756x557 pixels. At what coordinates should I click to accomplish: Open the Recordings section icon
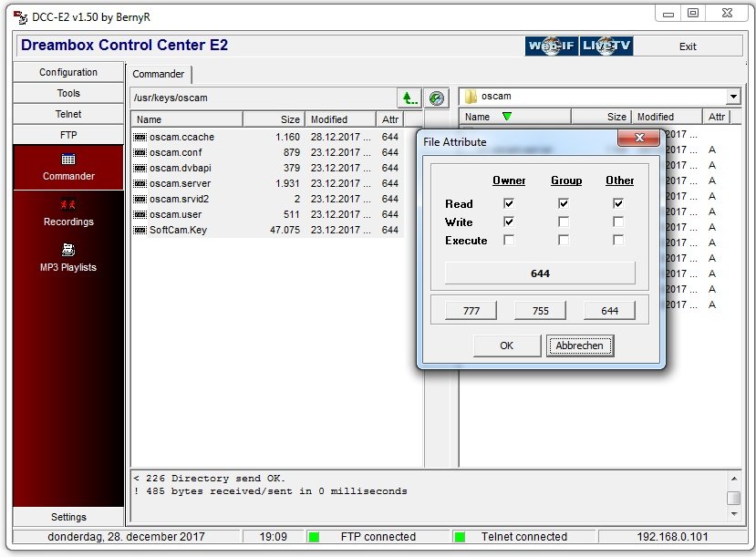(x=68, y=205)
